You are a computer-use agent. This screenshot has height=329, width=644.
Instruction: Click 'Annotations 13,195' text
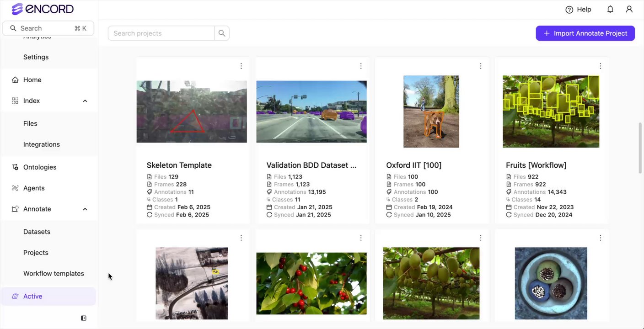[x=300, y=192]
